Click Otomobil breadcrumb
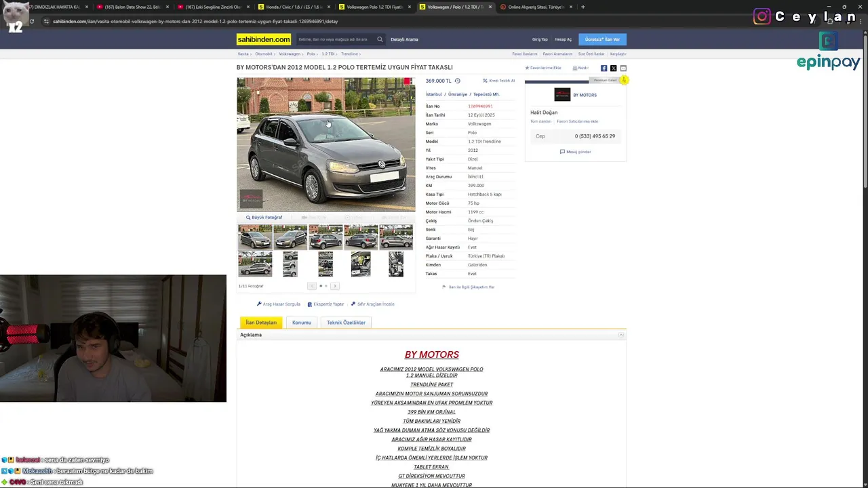868x488 pixels. (263, 54)
